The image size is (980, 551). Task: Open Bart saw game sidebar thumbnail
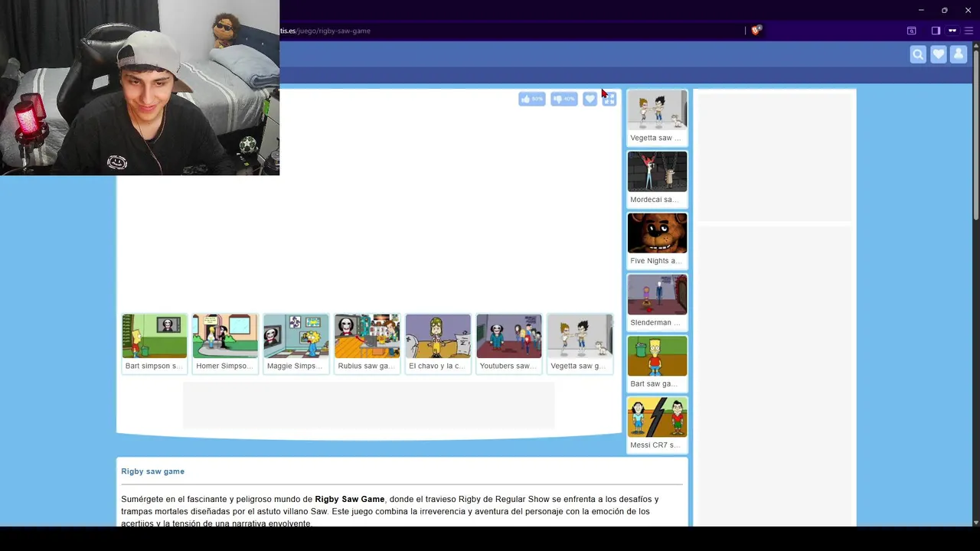coord(657,356)
